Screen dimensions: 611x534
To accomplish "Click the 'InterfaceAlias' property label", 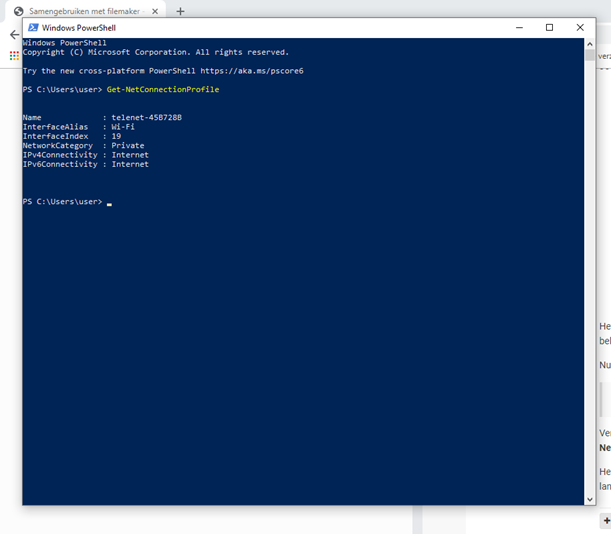I will (55, 127).
